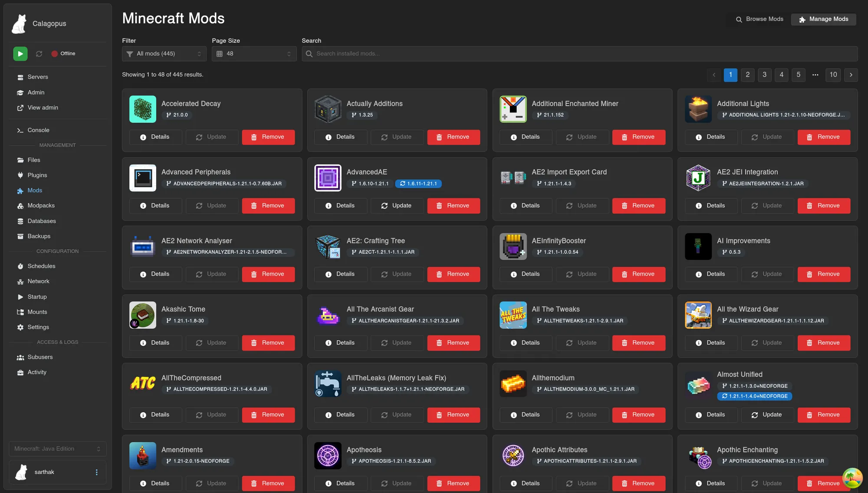The height and width of the screenshot is (493, 868).
Task: Open the user menu dots next to sarthak
Action: [x=96, y=472]
